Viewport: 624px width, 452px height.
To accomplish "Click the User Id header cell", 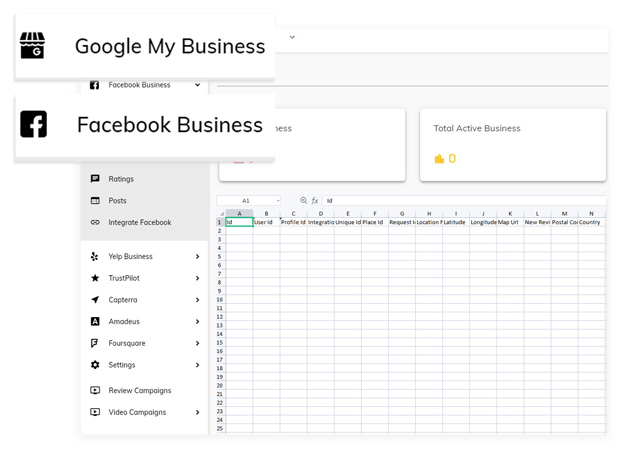I will pos(266,222).
